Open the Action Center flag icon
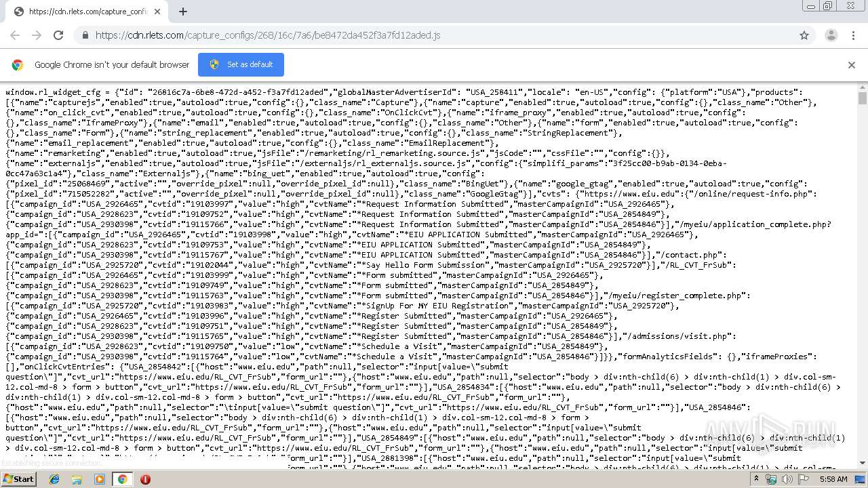 tap(803, 479)
